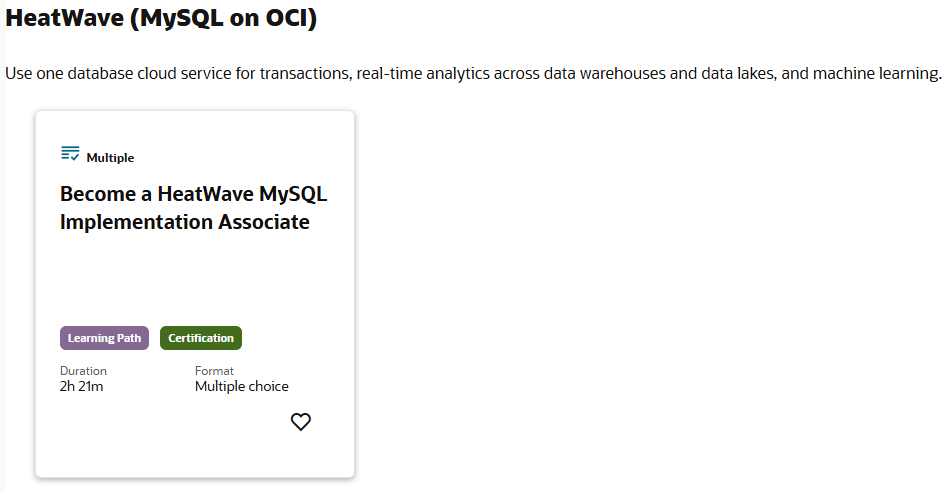Screen dimensions: 950x492
Task: Click the 'Format' label on the card
Action: pos(214,371)
